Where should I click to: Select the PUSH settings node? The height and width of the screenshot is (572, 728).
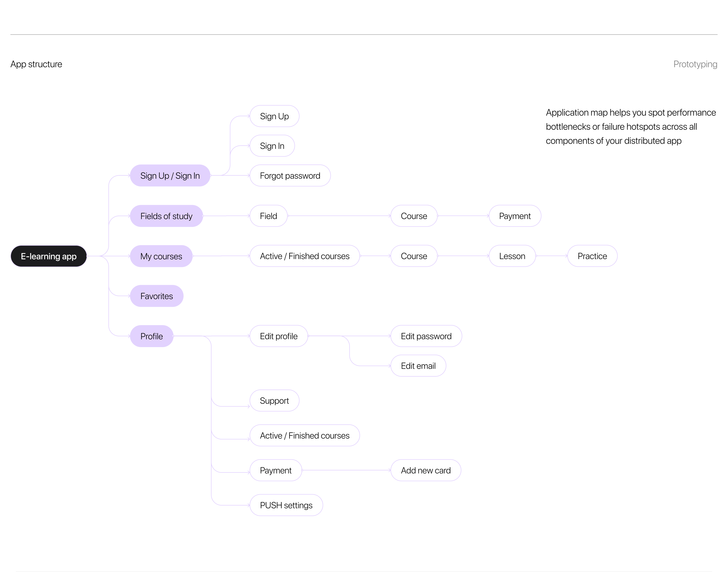[x=286, y=505]
